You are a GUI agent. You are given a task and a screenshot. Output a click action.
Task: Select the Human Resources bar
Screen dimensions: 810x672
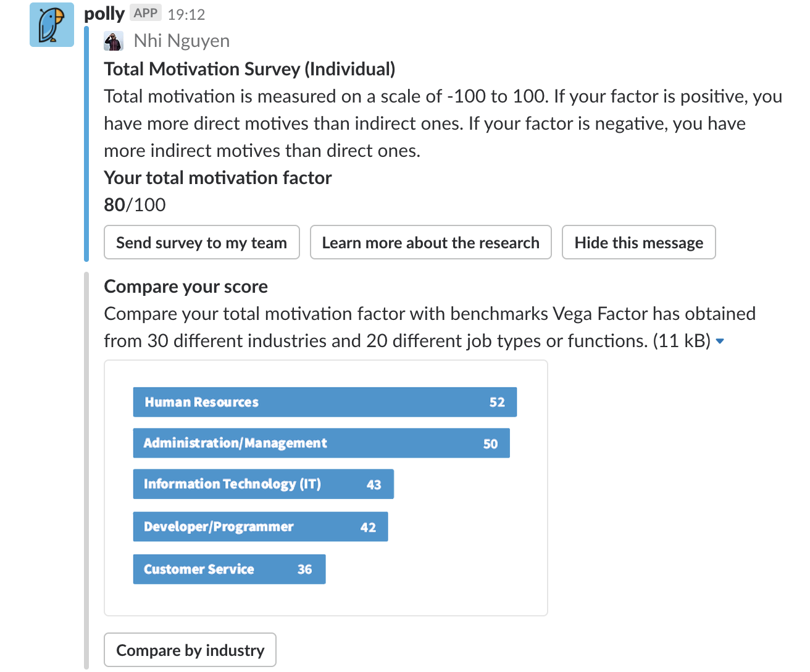click(325, 402)
